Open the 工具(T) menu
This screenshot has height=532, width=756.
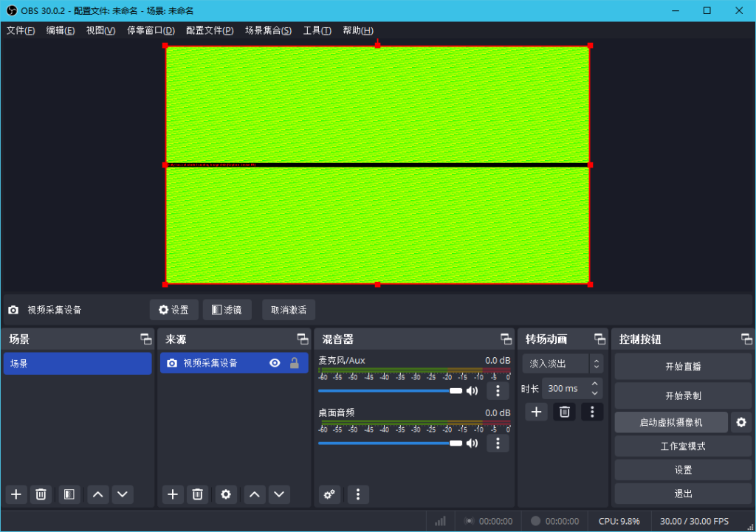[x=317, y=30]
